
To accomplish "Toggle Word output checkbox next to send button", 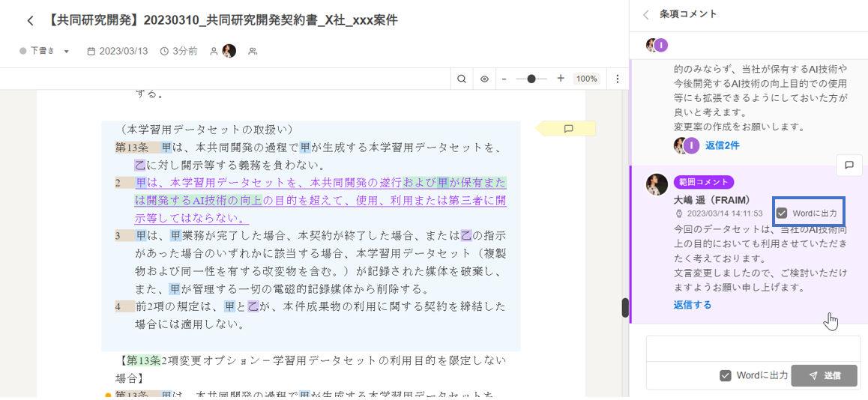I will click(x=725, y=375).
